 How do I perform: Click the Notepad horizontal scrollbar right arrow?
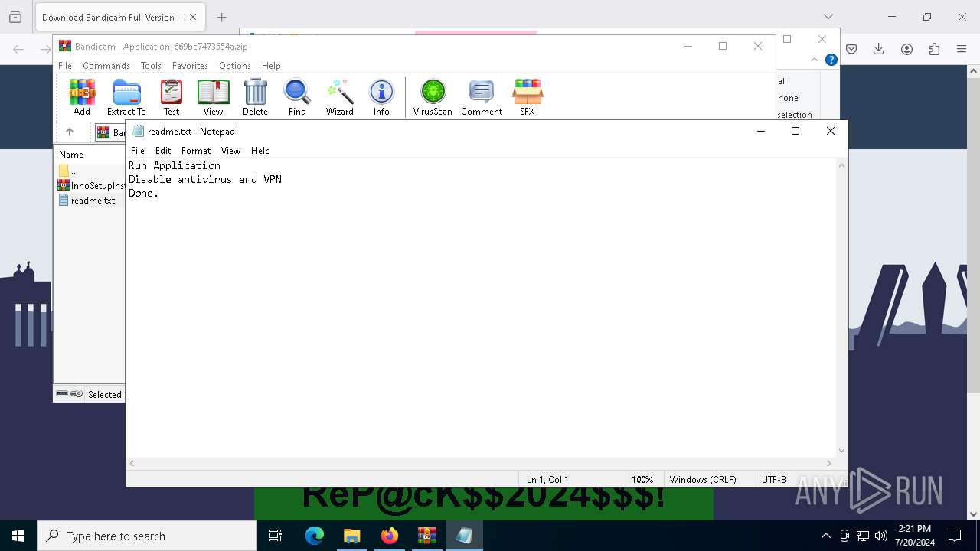829,463
